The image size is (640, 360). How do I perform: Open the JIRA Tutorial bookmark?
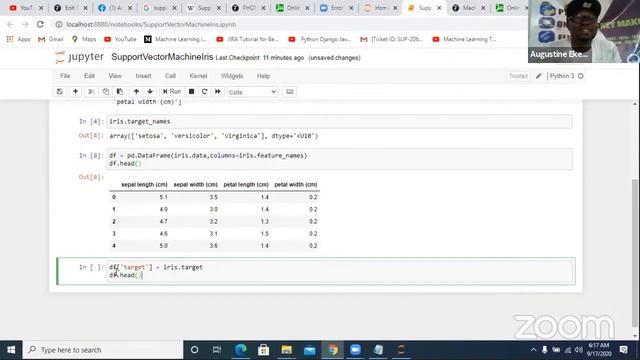[x=247, y=39]
